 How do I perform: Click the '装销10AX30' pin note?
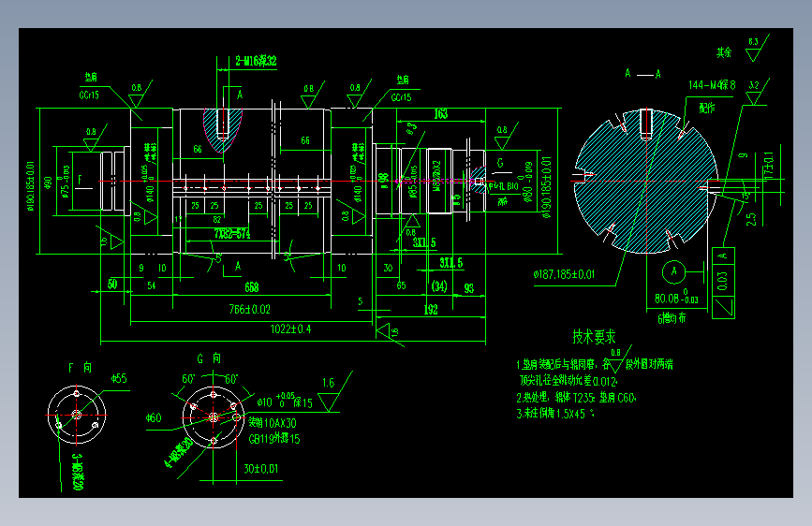pyautogui.click(x=273, y=423)
